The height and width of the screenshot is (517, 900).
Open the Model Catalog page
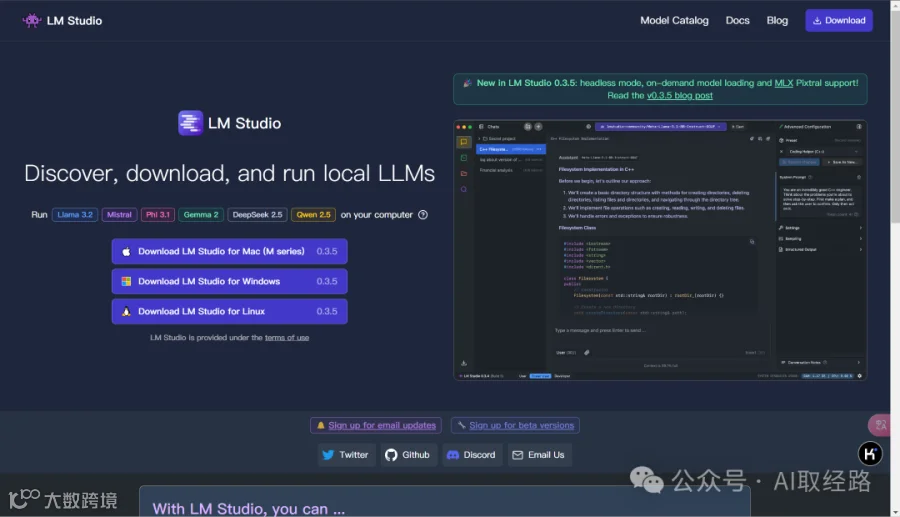coord(674,21)
